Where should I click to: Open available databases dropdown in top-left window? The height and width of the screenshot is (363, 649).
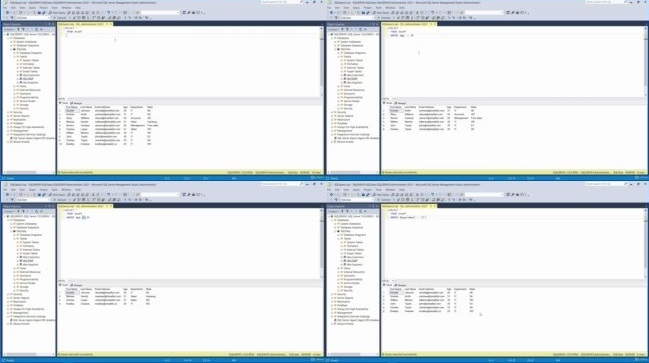pos(32,18)
